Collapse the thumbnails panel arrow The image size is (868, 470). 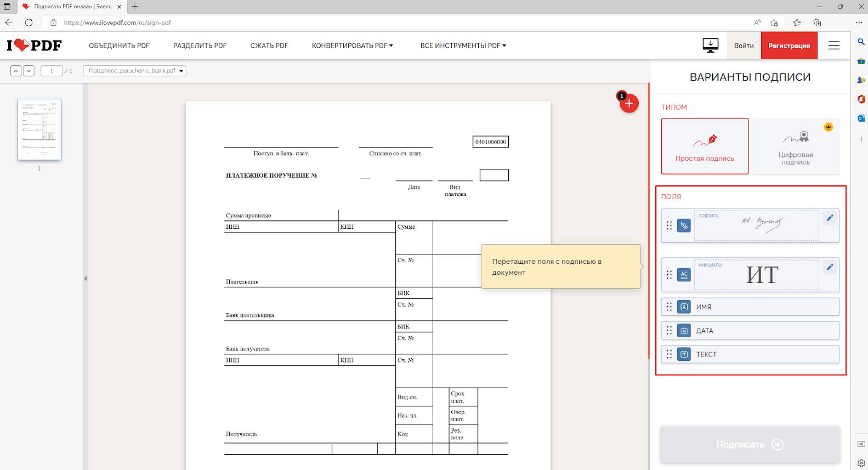click(85, 279)
